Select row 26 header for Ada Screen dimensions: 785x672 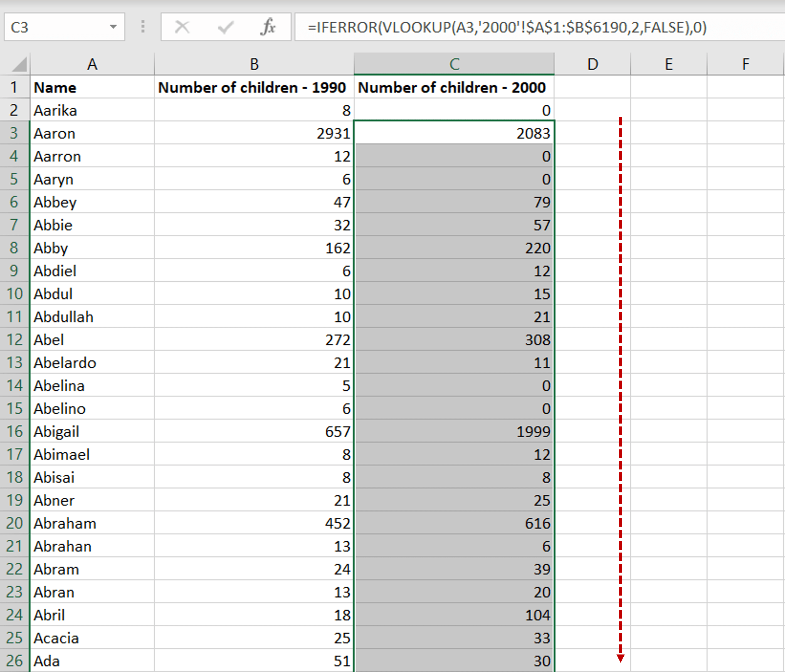[14, 661]
